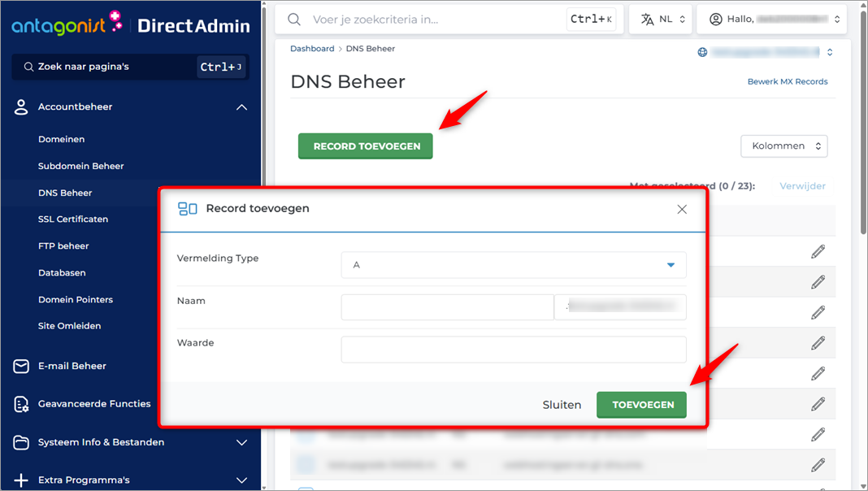Open Site Omleiden in the sidebar

coord(69,326)
